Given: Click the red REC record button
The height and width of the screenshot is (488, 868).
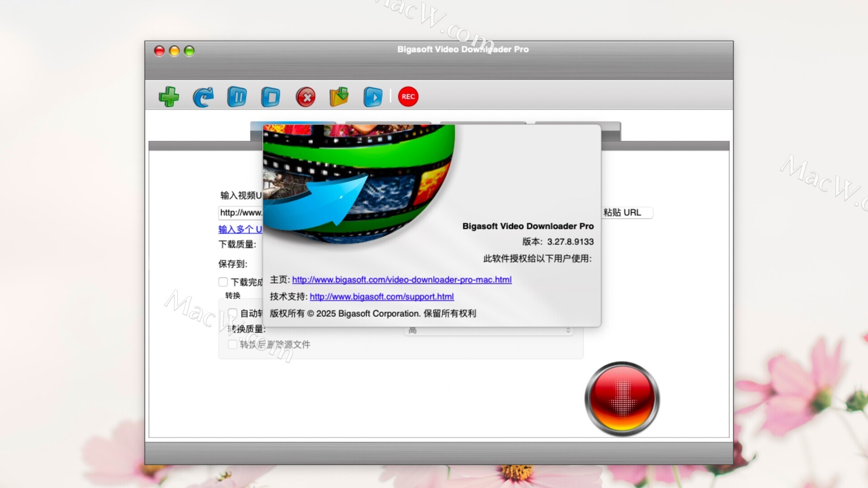Looking at the screenshot, I should 408,97.
